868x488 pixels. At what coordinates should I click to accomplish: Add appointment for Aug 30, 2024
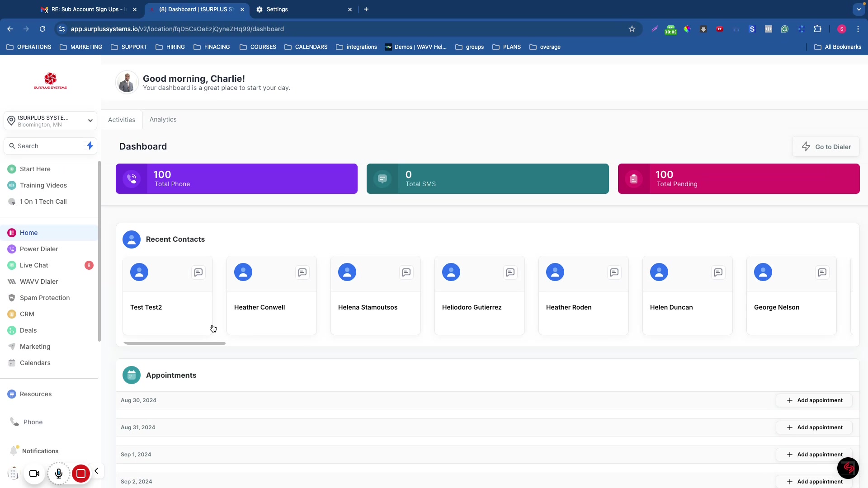814,400
